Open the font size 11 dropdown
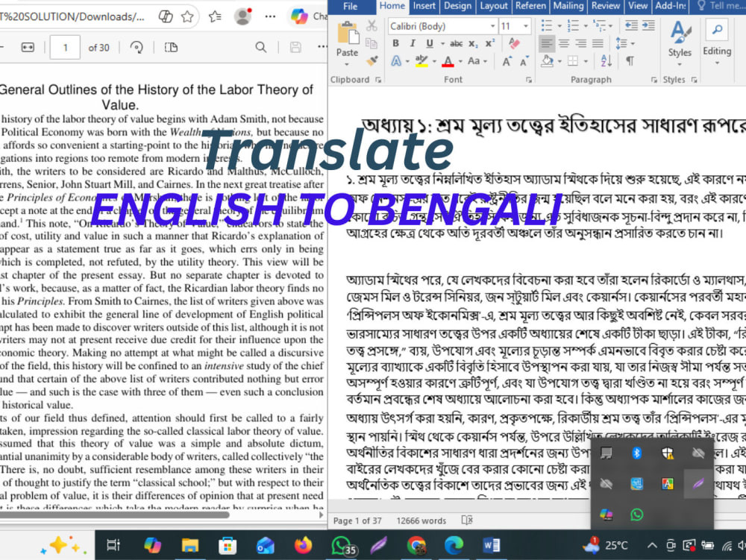Image resolution: width=746 pixels, height=560 pixels. click(526, 26)
